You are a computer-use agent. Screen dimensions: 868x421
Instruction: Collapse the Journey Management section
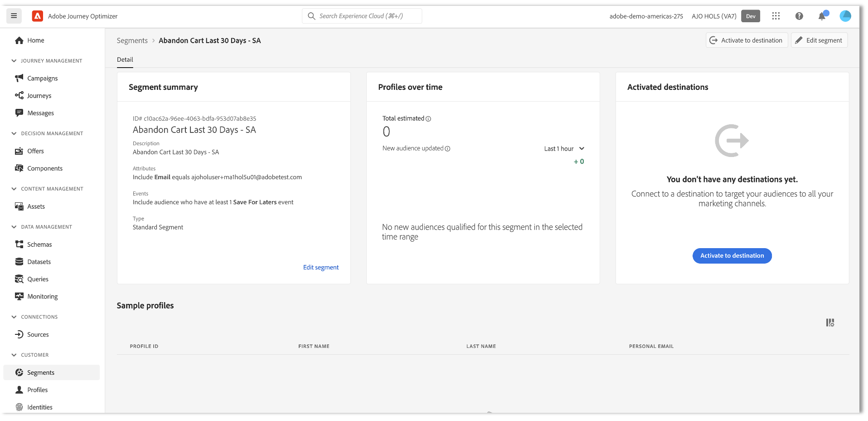coord(14,61)
